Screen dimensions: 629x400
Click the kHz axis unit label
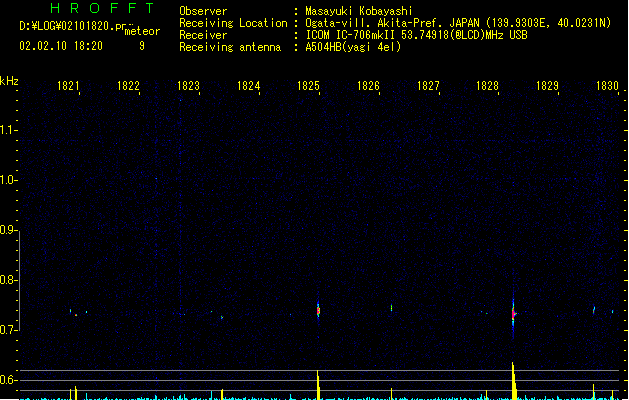click(x=9, y=81)
